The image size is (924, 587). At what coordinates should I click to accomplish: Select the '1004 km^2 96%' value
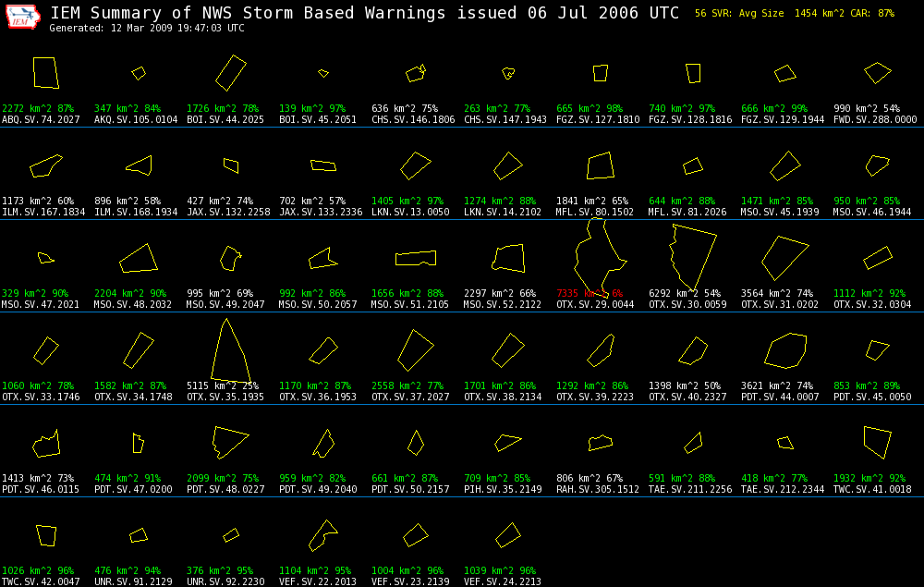pyautogui.click(x=407, y=571)
